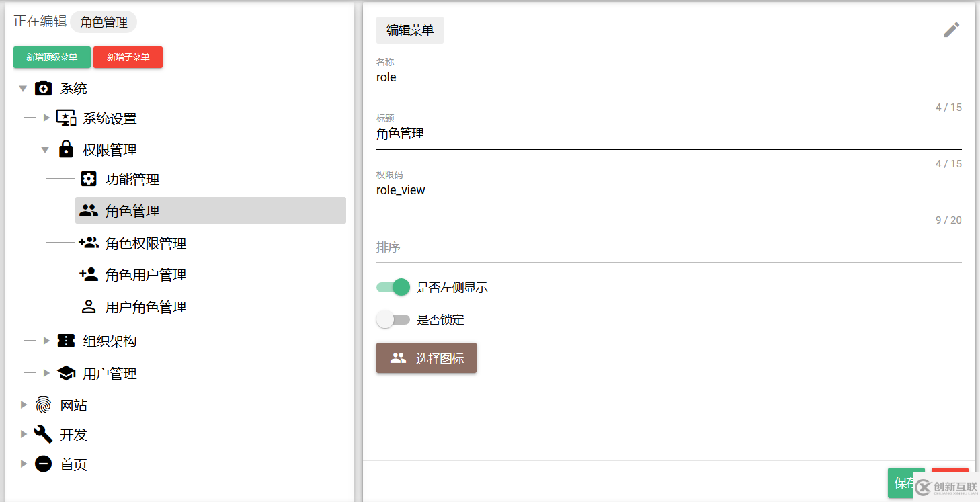This screenshot has height=502, width=980.
Task: Click the 权限码 field containing role_view
Action: click(669, 190)
